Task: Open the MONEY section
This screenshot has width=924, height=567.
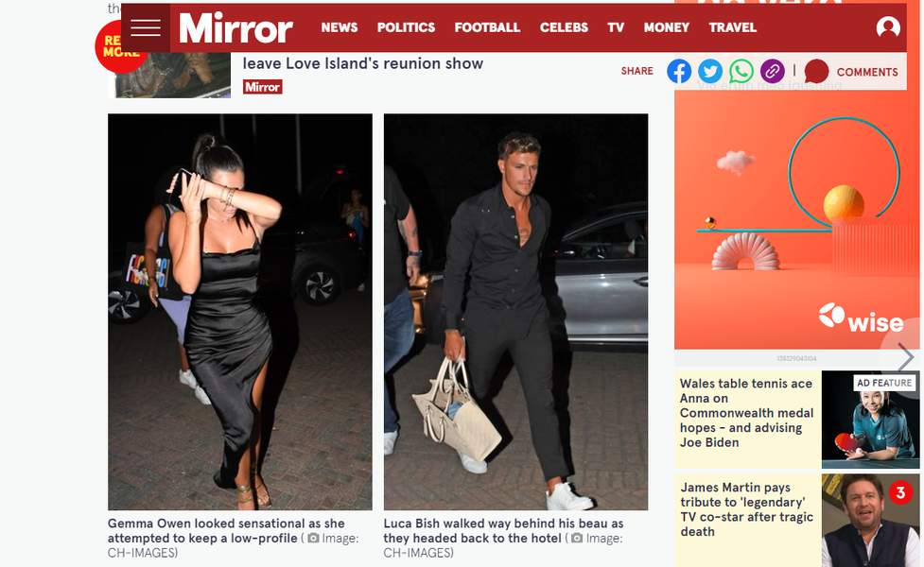Action: (667, 27)
